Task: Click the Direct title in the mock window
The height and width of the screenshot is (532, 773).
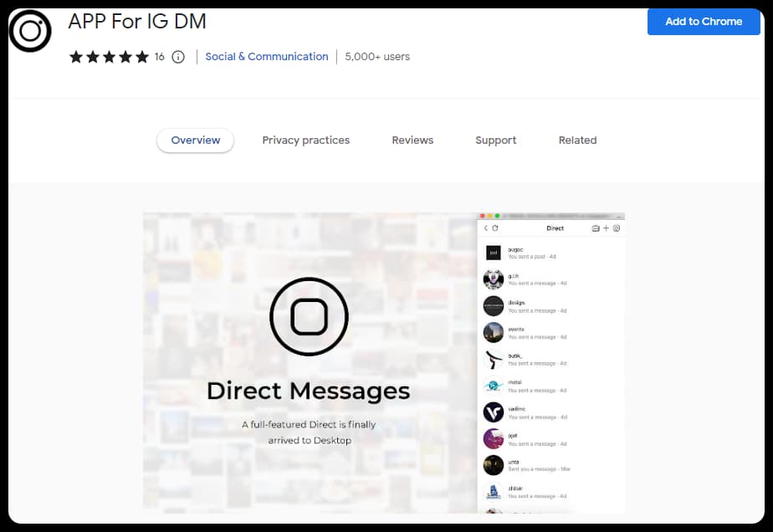Action: click(x=555, y=228)
